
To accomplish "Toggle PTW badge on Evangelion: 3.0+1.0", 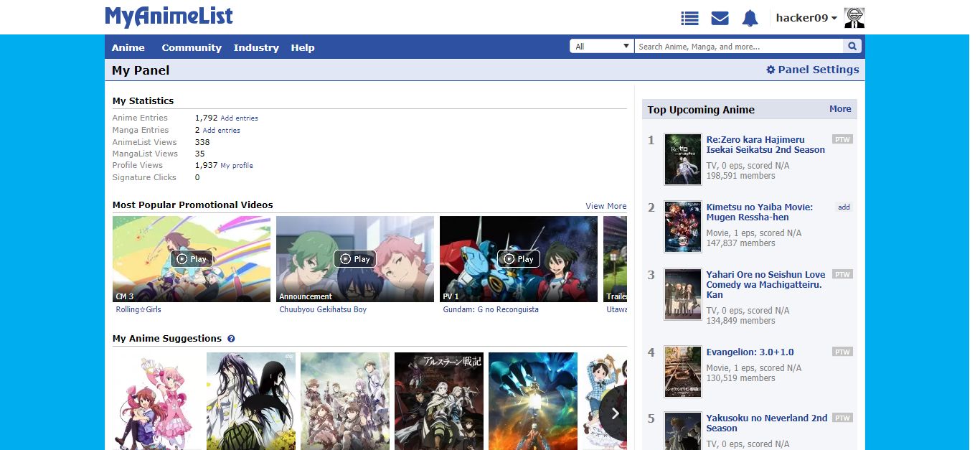I will point(842,352).
